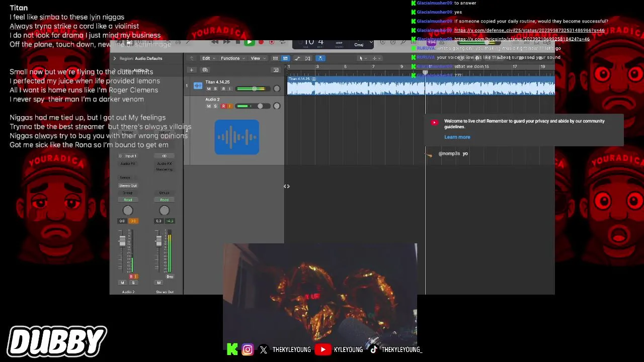Add a new track with plus button

click(191, 70)
